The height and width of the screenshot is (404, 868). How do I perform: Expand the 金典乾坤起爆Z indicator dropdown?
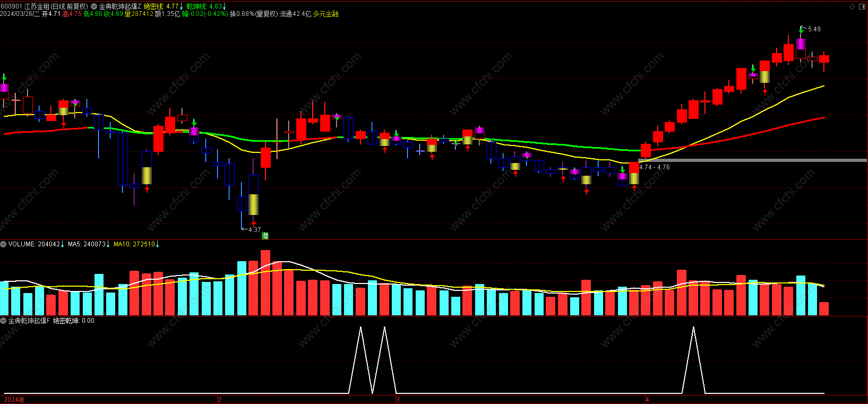94,6
